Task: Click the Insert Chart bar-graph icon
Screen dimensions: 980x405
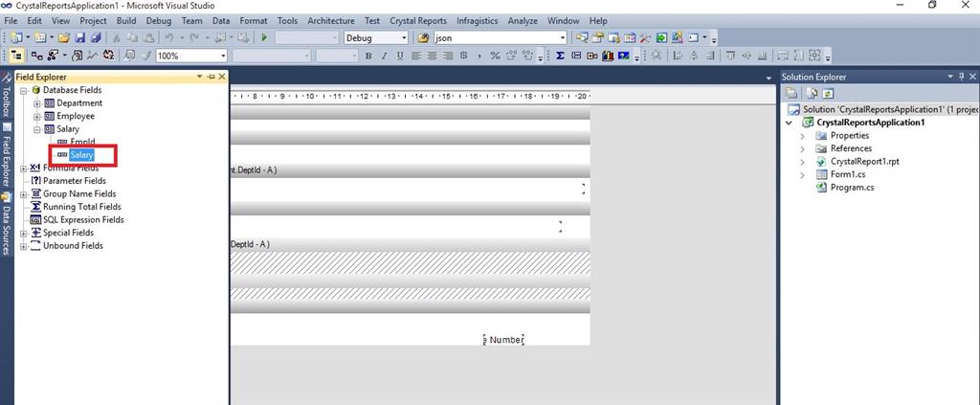Action: (x=608, y=56)
